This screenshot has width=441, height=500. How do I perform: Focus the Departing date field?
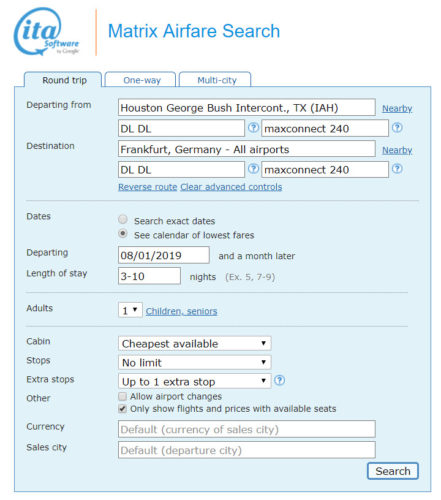164,255
